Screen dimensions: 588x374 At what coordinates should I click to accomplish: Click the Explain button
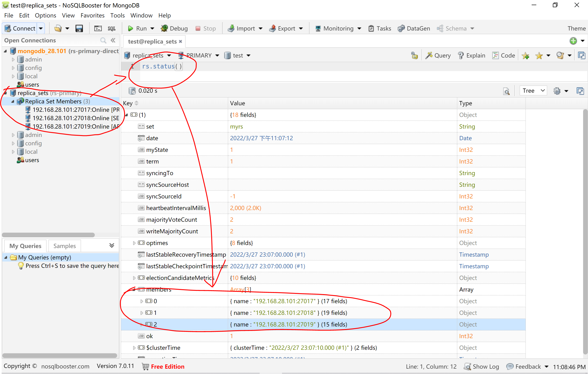click(x=471, y=56)
